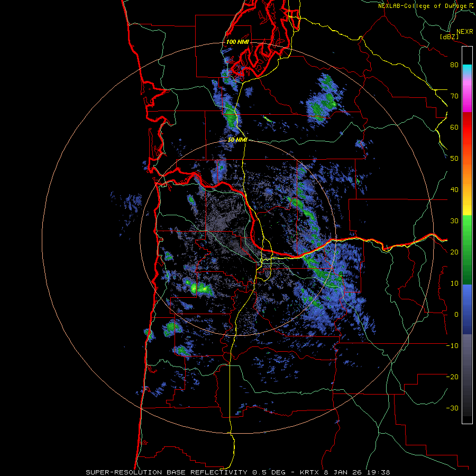Click the large green echo patch in the northeast
The image size is (476, 476).
(323, 100)
